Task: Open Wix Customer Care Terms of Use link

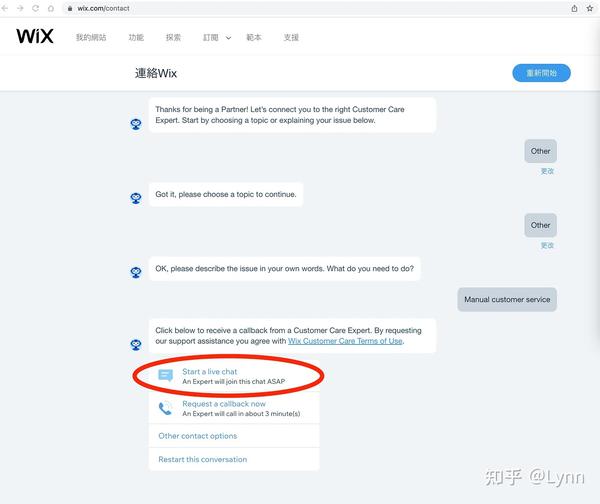Action: point(345,341)
